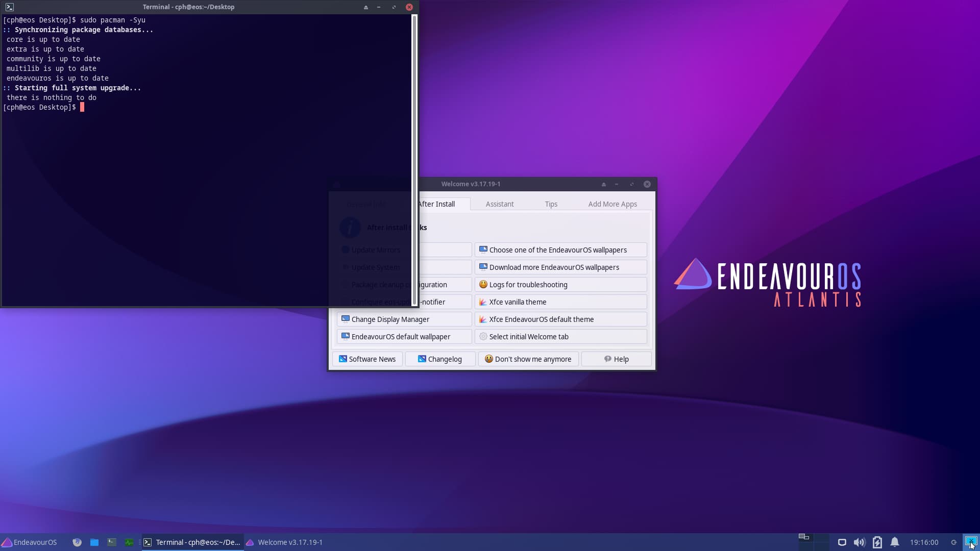View the Changelog

click(440, 359)
